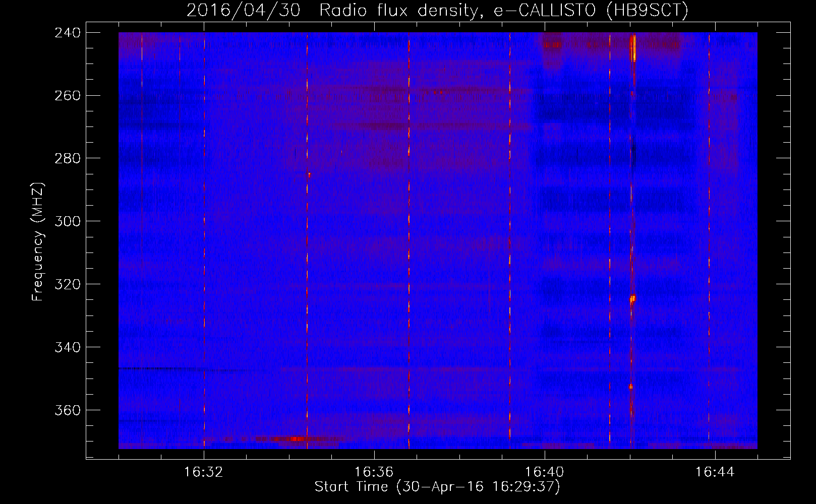Click the 300 frequency tick label

(x=68, y=221)
